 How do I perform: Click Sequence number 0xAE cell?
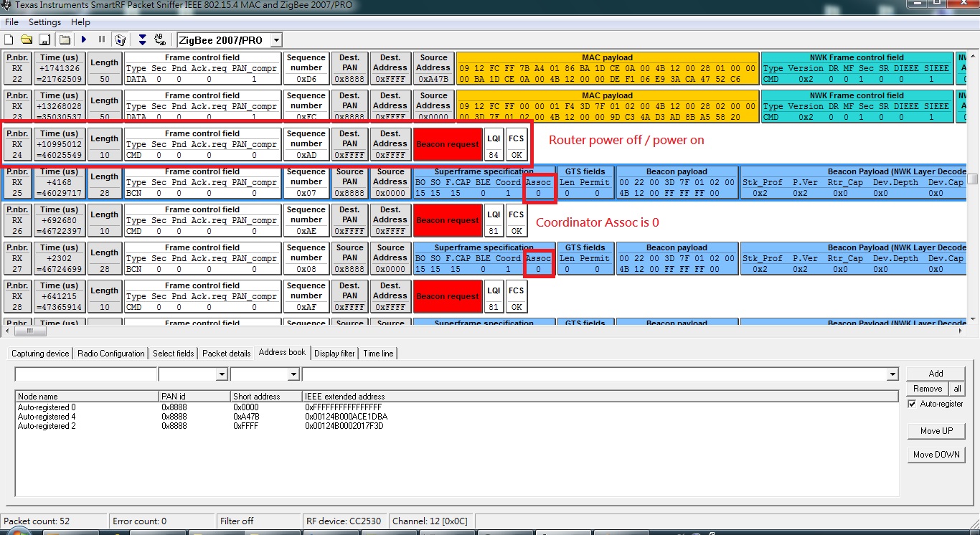point(306,221)
